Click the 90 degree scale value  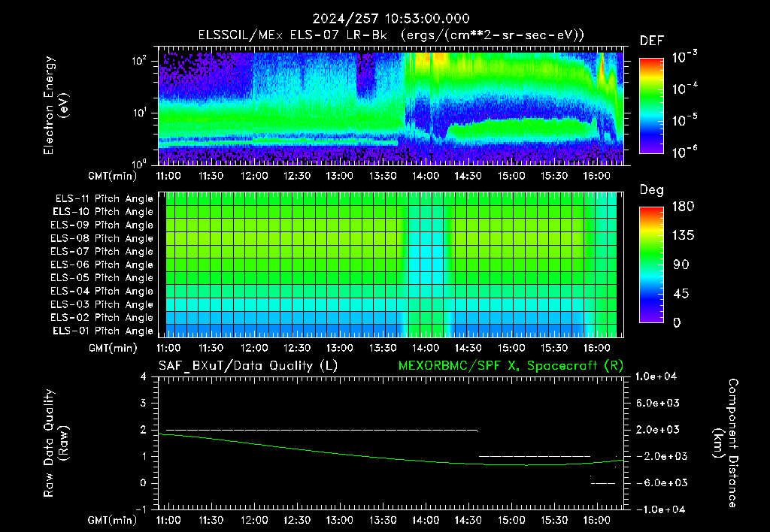681,264
